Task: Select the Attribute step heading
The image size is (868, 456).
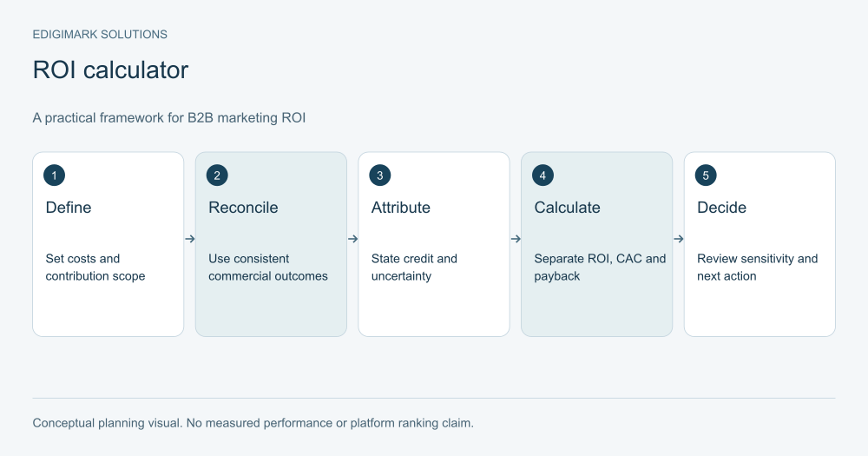Action: click(401, 208)
